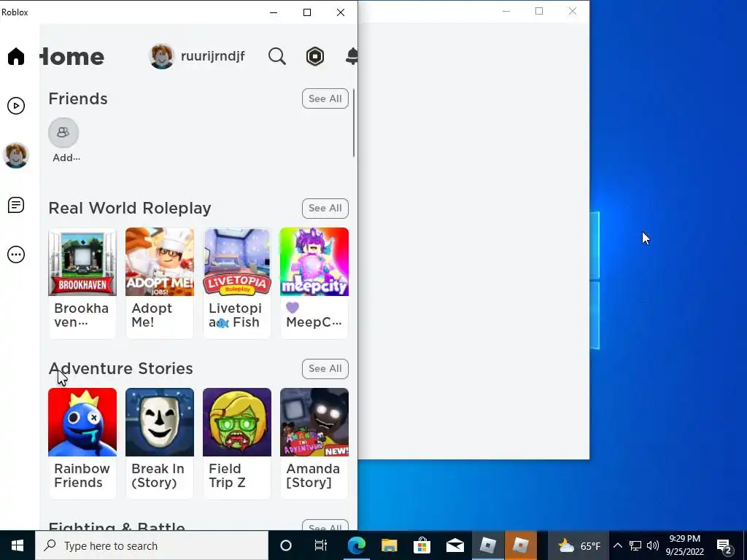The width and height of the screenshot is (747, 560).
Task: Open Mail app from taskbar
Action: 455,545
